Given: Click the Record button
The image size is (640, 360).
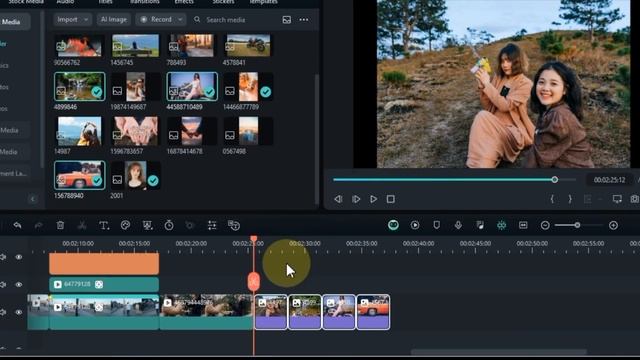Looking at the screenshot, I should (161, 20).
